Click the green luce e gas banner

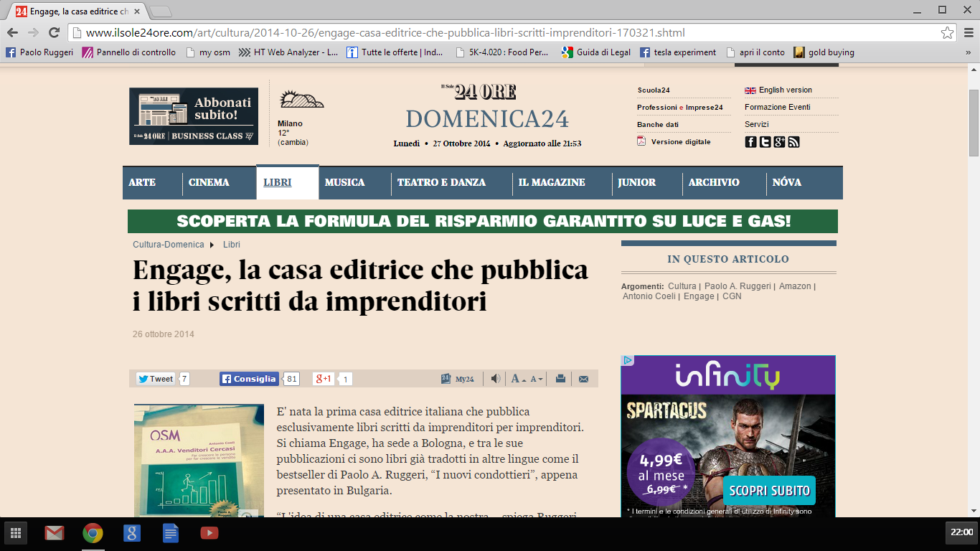coord(483,221)
